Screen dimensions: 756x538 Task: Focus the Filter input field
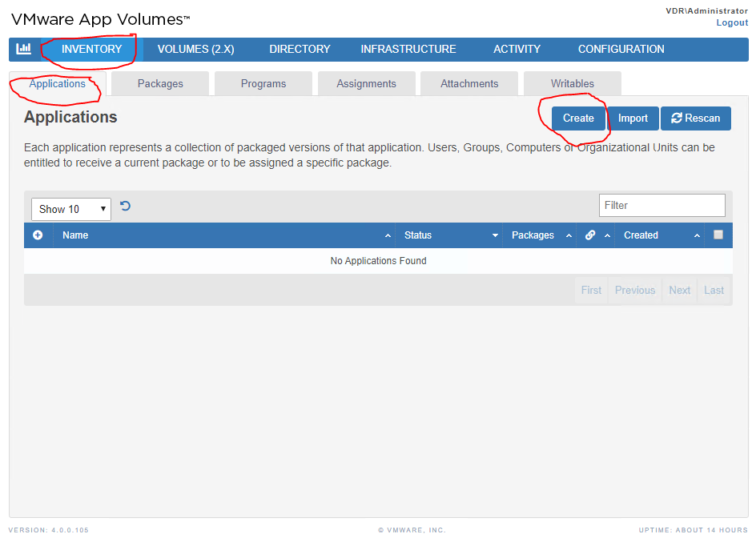(662, 206)
